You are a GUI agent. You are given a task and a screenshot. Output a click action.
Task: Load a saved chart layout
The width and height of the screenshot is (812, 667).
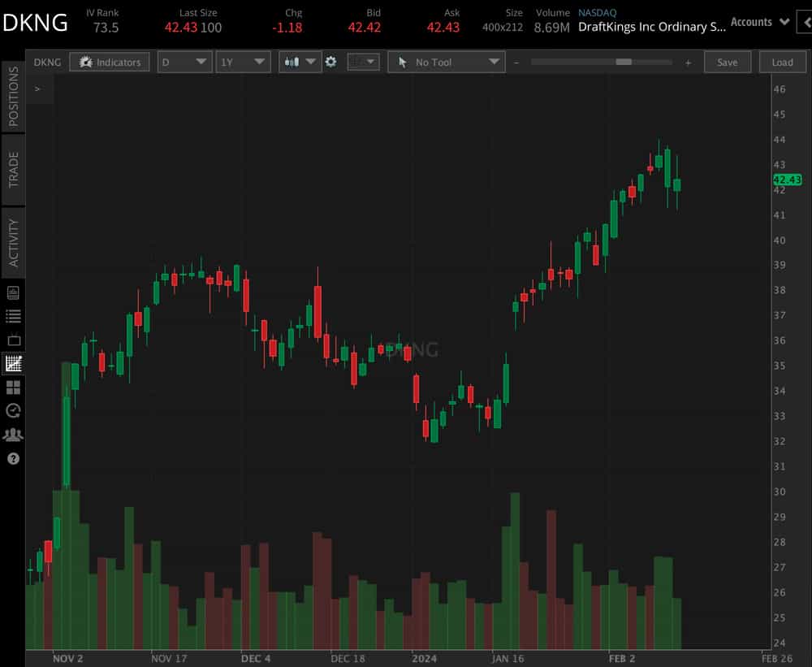point(782,63)
